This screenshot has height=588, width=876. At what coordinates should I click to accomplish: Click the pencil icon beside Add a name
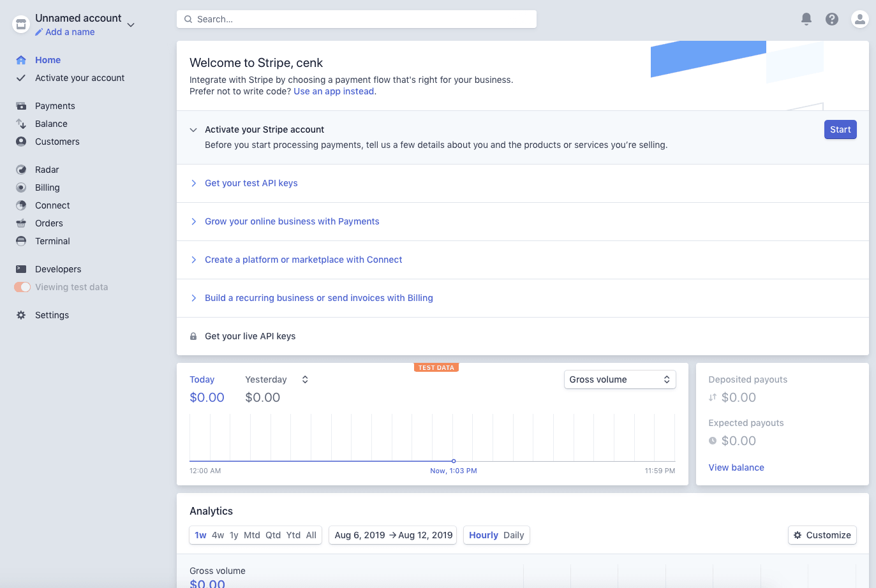click(39, 32)
